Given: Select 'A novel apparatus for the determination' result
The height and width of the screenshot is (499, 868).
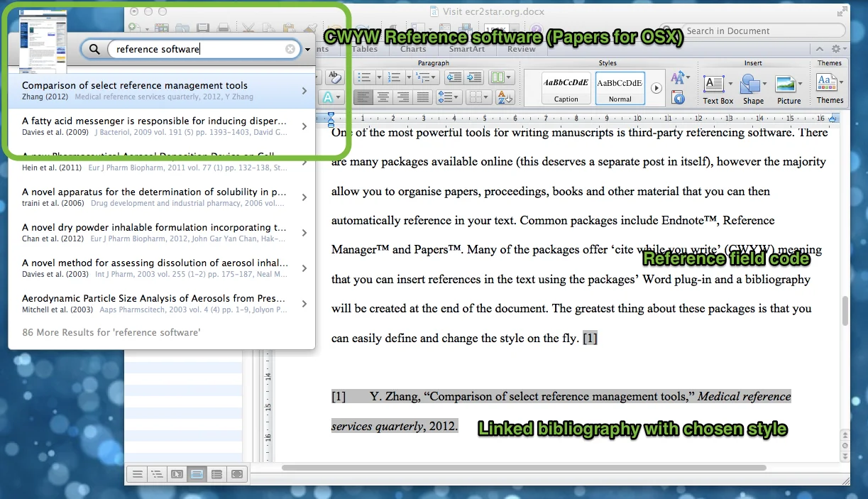Looking at the screenshot, I should pos(161,197).
